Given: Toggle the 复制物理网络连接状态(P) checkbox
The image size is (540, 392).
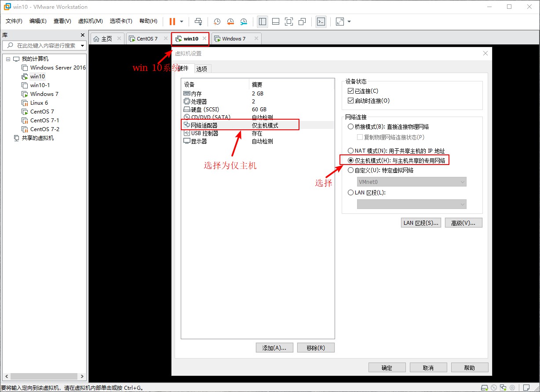Looking at the screenshot, I should point(360,137).
